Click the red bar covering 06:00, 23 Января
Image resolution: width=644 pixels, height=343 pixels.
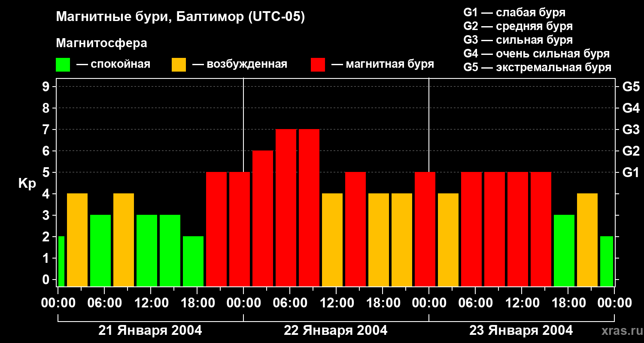(471, 229)
